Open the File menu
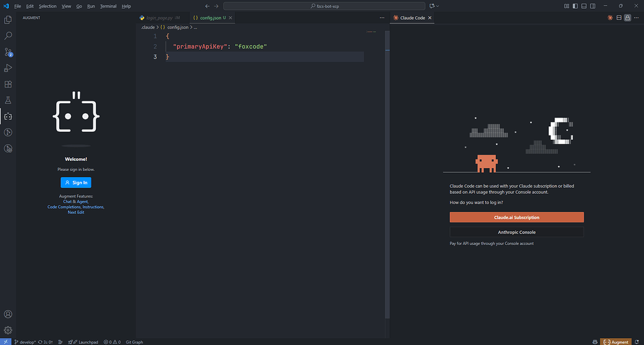Image resolution: width=644 pixels, height=345 pixels. [x=17, y=6]
